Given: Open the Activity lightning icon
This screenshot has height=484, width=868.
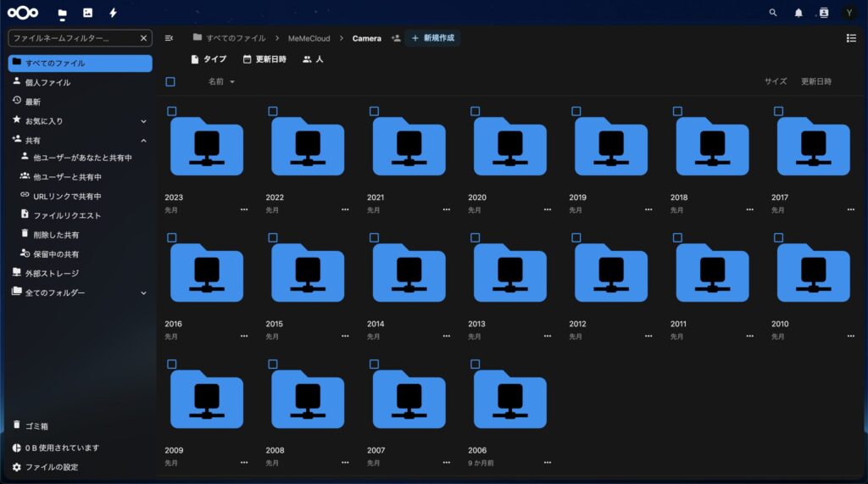Looking at the screenshot, I should [114, 12].
